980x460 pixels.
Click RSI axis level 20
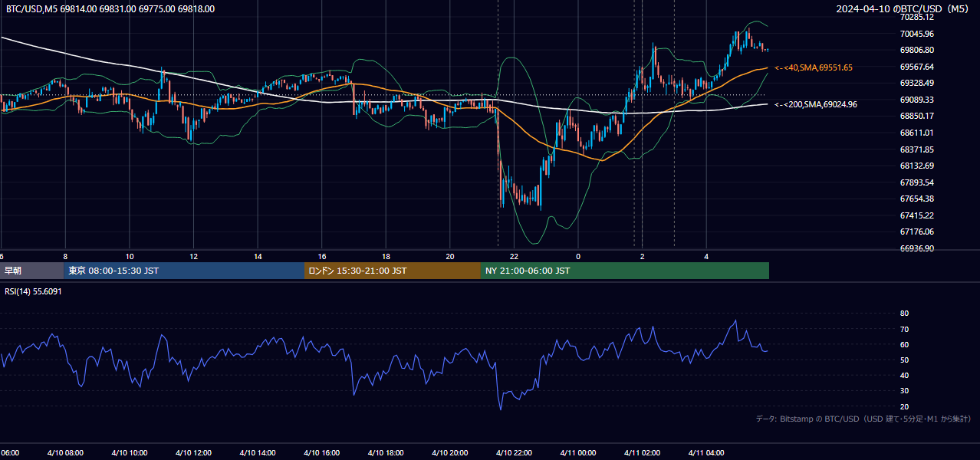904,406
